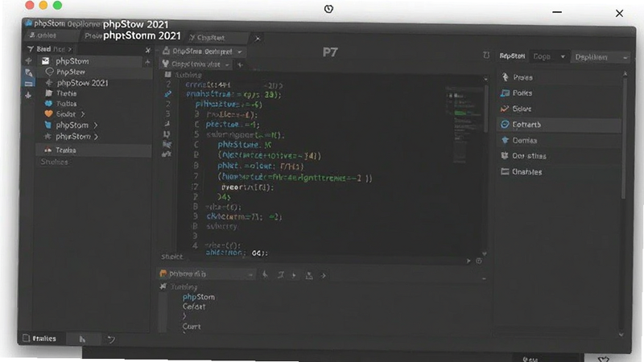Click the envelope icon beside the top phpStom row
644x362 pixels.
[x=46, y=61]
